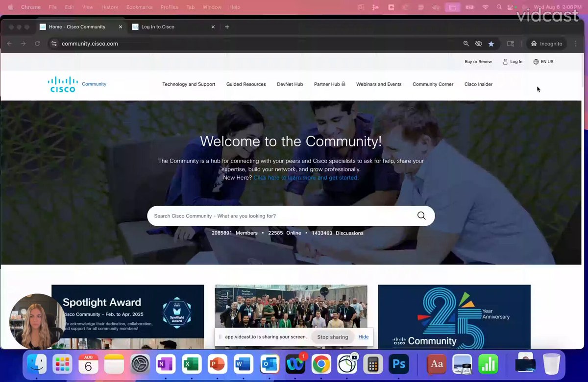Image resolution: width=588 pixels, height=382 pixels.
Task: Close the Log In to Cisco tab
Action: click(x=213, y=27)
